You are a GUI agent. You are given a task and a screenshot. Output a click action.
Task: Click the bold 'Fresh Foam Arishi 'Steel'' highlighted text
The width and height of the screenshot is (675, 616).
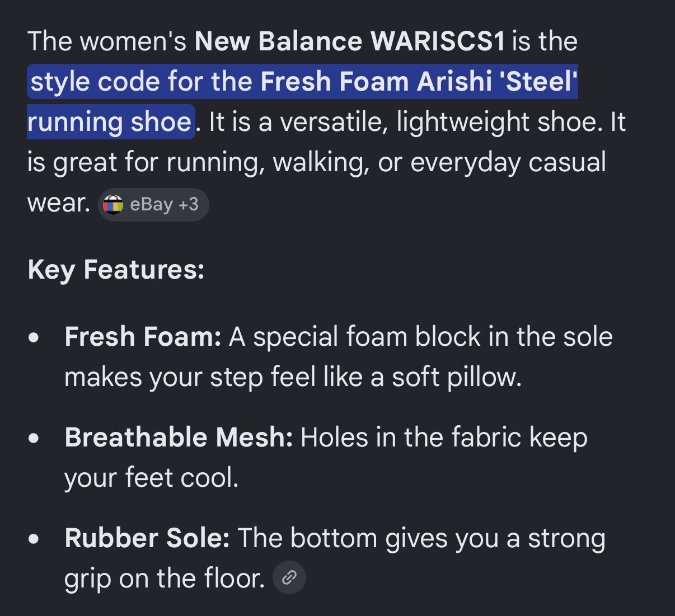click(419, 82)
